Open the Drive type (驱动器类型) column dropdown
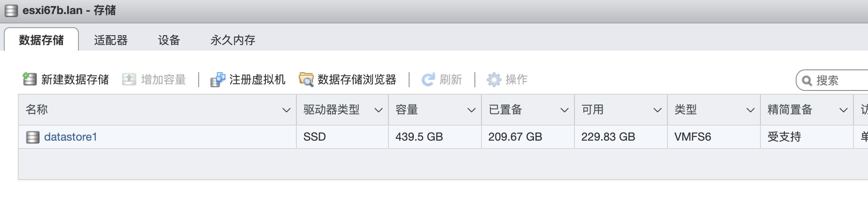The height and width of the screenshot is (210, 868). (x=378, y=110)
